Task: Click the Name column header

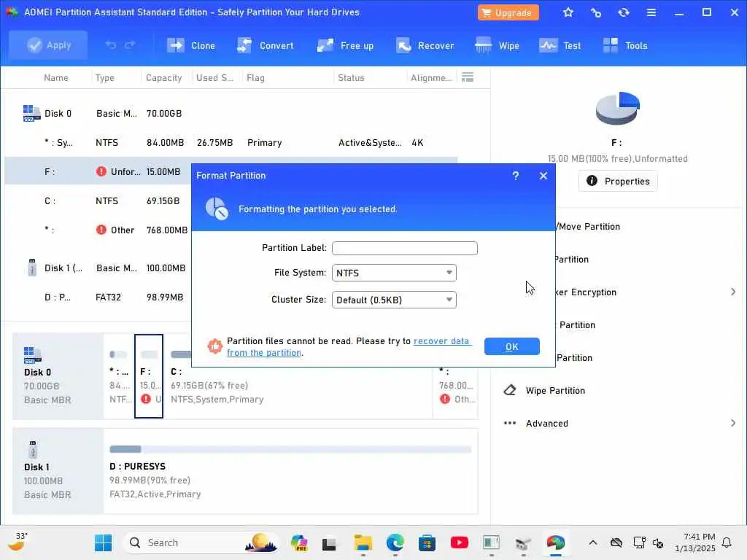Action: point(55,77)
